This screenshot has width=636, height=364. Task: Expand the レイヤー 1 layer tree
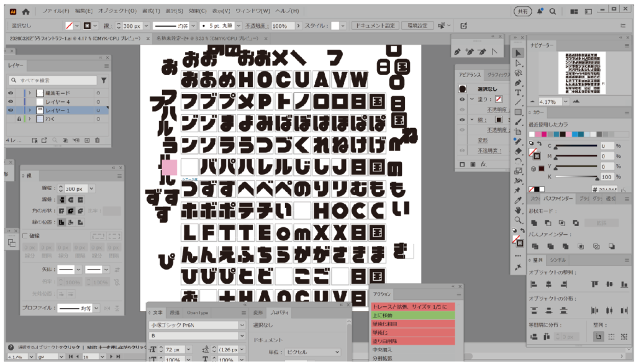[30, 110]
